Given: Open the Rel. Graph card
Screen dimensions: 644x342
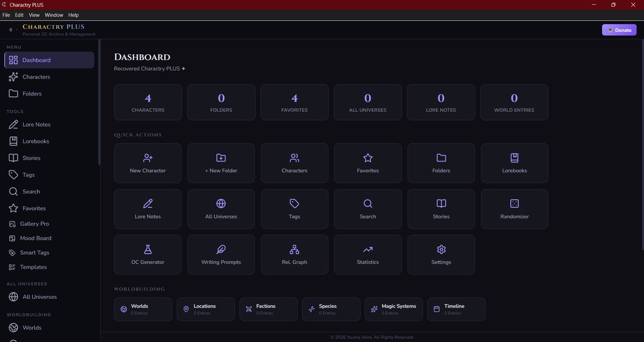Looking at the screenshot, I should click(x=294, y=255).
